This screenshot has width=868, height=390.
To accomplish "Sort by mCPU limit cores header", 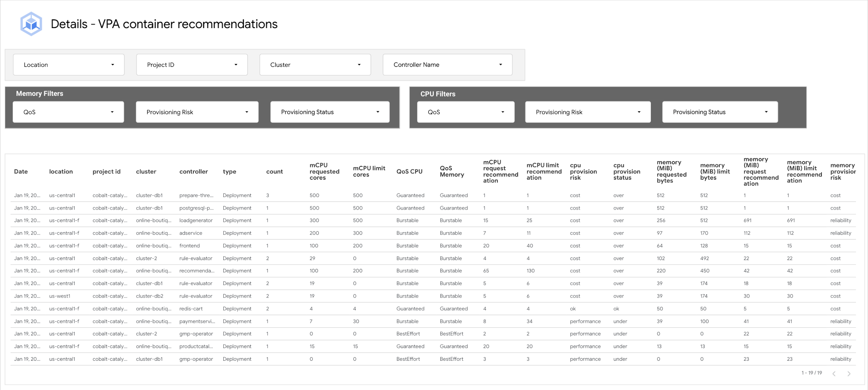I will (369, 172).
